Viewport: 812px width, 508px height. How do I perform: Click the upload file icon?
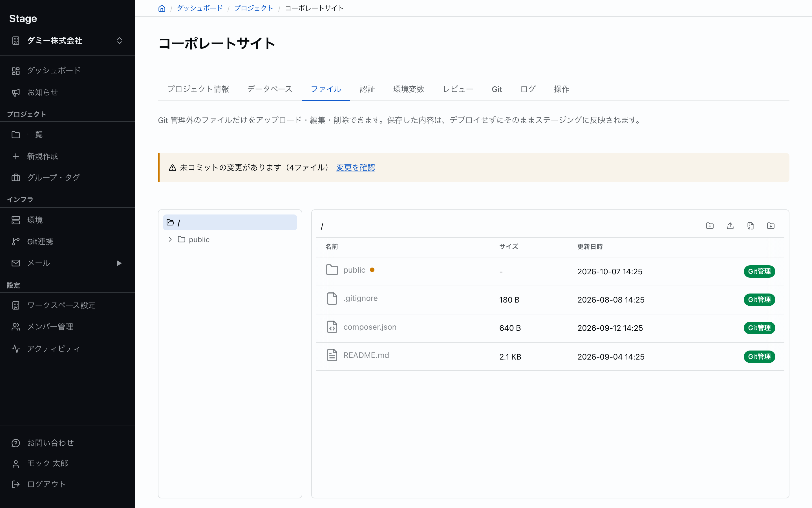pyautogui.click(x=730, y=226)
